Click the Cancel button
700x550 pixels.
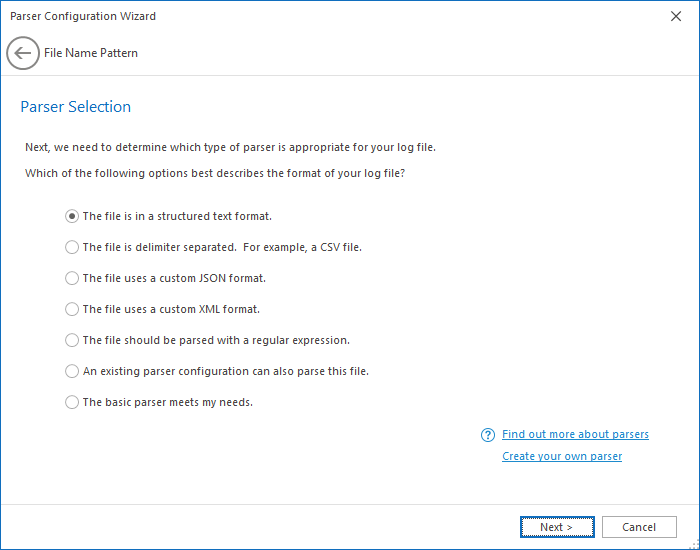pos(639,527)
